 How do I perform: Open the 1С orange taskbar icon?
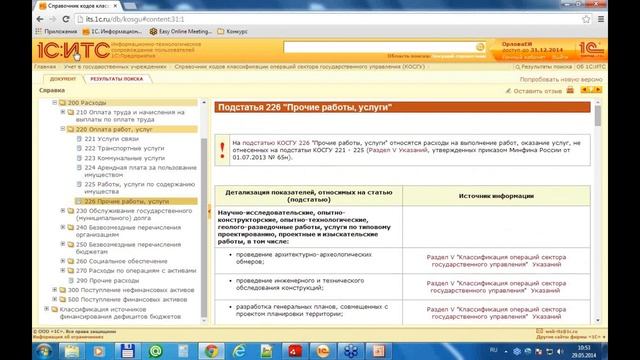point(322,351)
